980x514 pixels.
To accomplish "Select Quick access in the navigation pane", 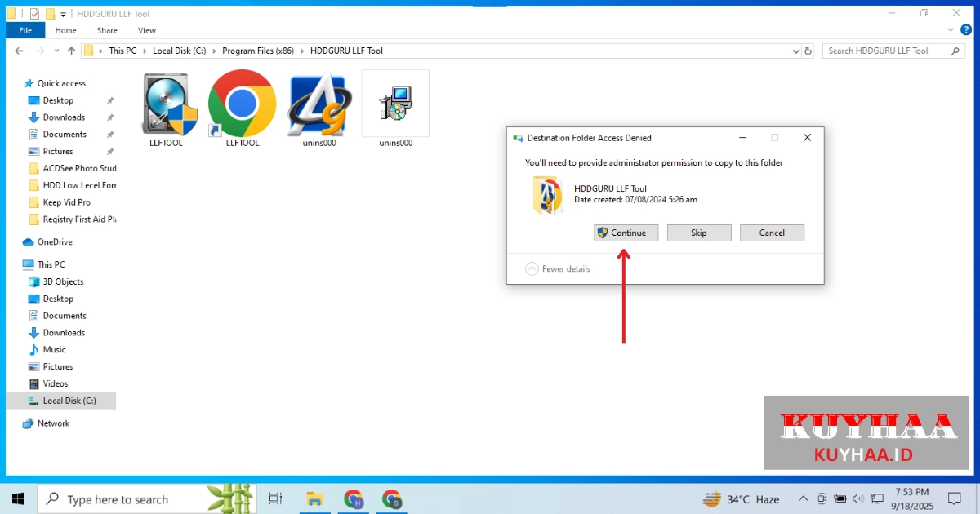I will coord(61,83).
